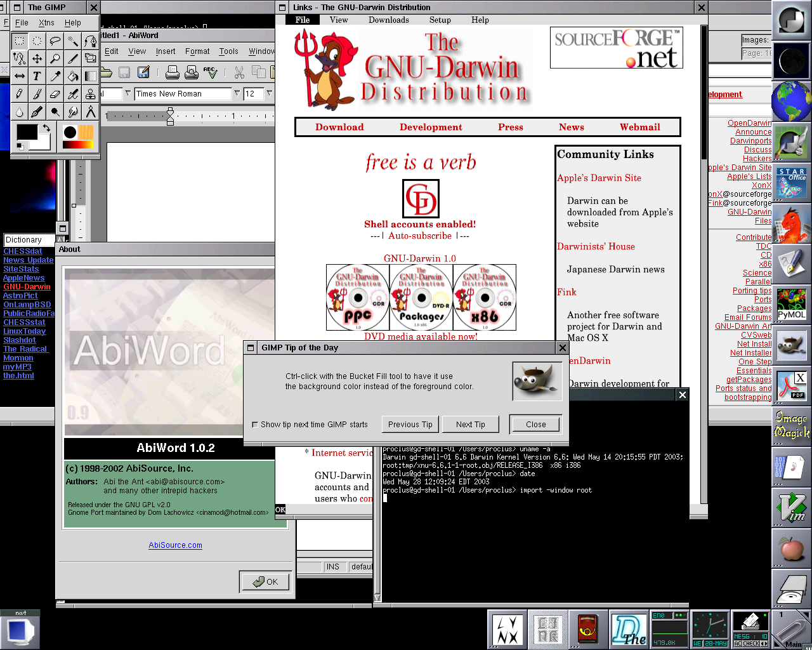Click the Times New Roman font field
The image size is (812, 650).
click(183, 93)
